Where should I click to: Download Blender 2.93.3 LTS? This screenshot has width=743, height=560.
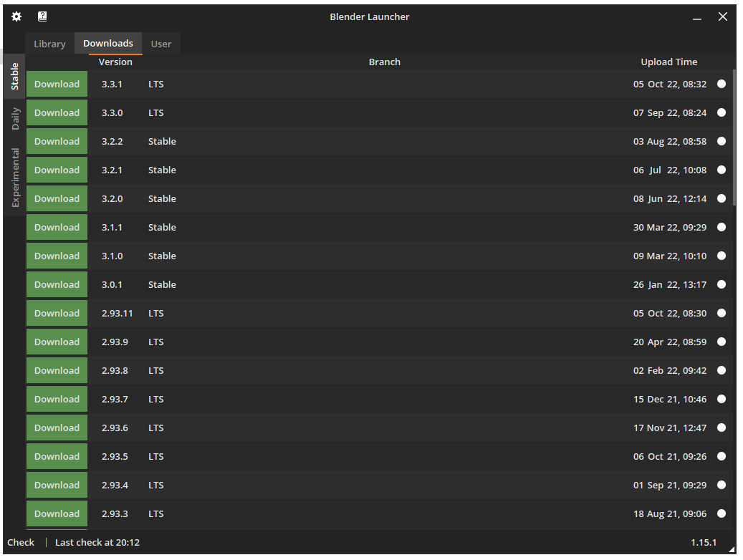[57, 514]
